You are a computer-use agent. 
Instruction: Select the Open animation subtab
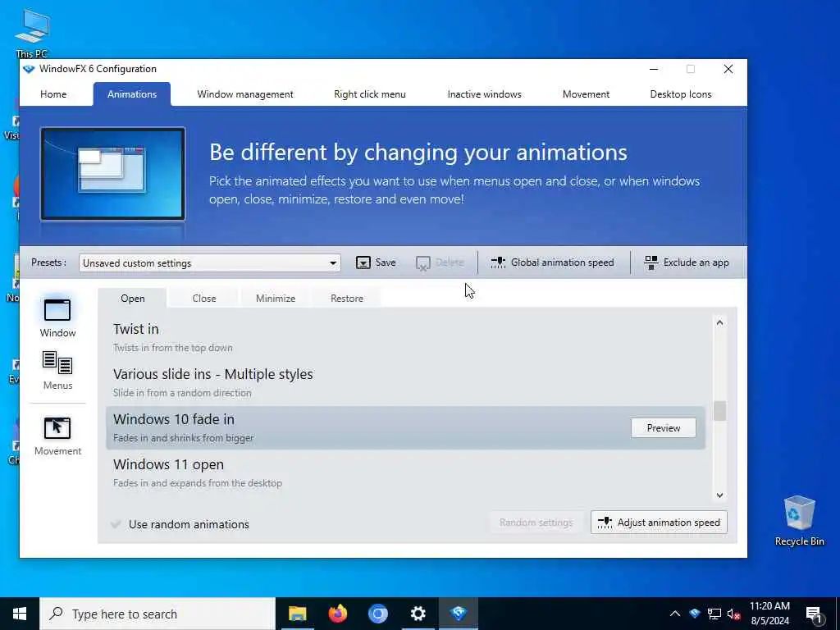point(133,299)
